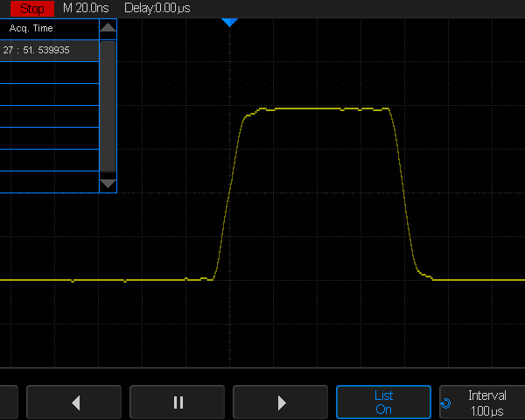Click the red Stop status indicator
The width and height of the screenshot is (525, 420).
pyautogui.click(x=31, y=8)
